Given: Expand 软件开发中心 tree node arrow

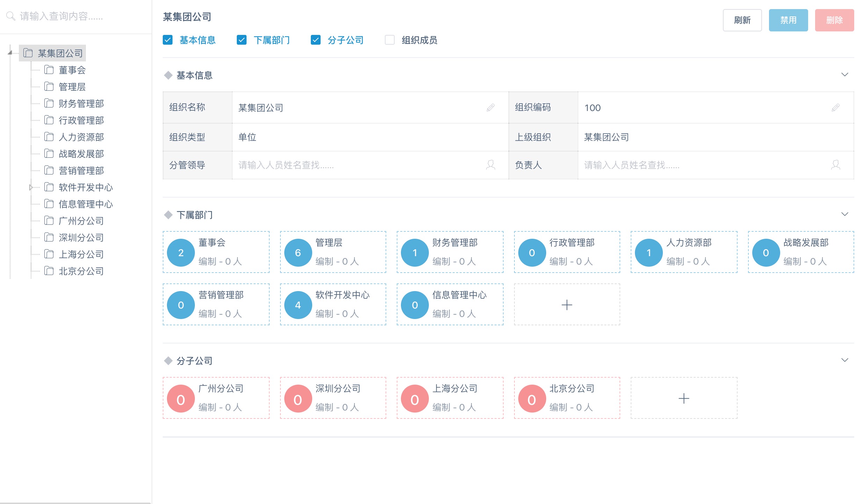Looking at the screenshot, I should pyautogui.click(x=31, y=187).
